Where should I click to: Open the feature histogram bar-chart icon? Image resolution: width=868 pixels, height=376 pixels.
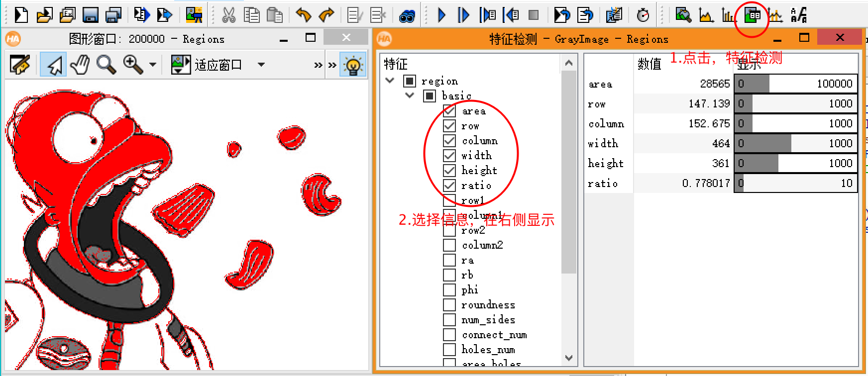728,15
